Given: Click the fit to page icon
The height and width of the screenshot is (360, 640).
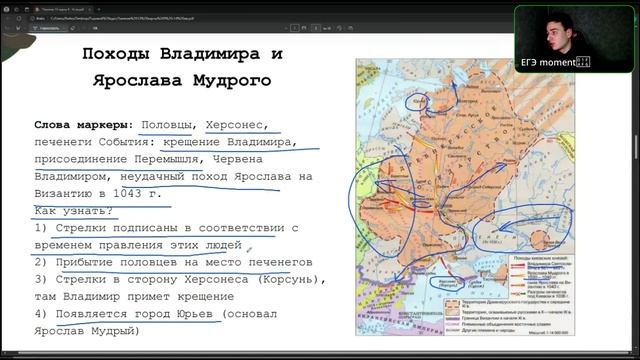Looking at the screenshot, I should (304, 28).
